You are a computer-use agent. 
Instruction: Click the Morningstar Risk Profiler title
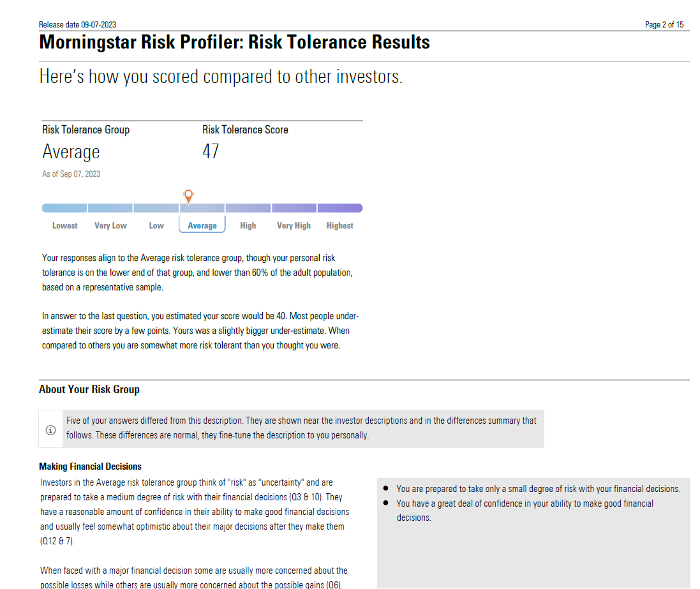pos(234,43)
